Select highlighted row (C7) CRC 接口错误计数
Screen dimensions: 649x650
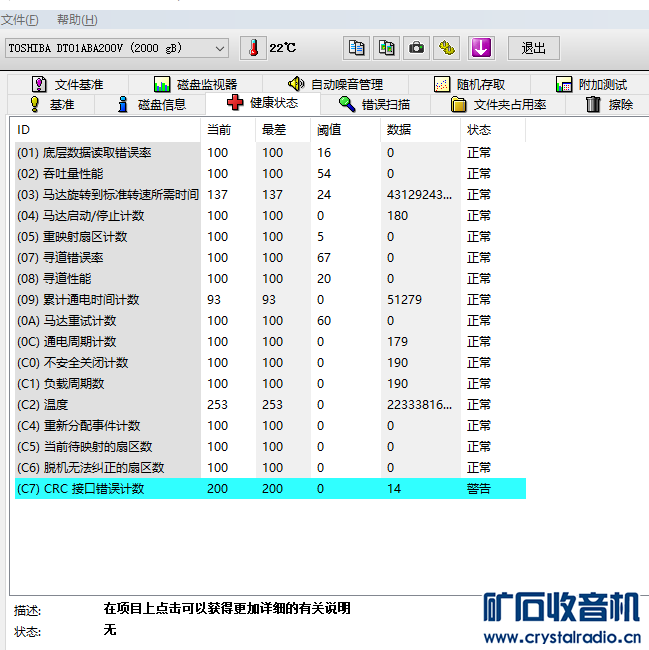tap(270, 489)
